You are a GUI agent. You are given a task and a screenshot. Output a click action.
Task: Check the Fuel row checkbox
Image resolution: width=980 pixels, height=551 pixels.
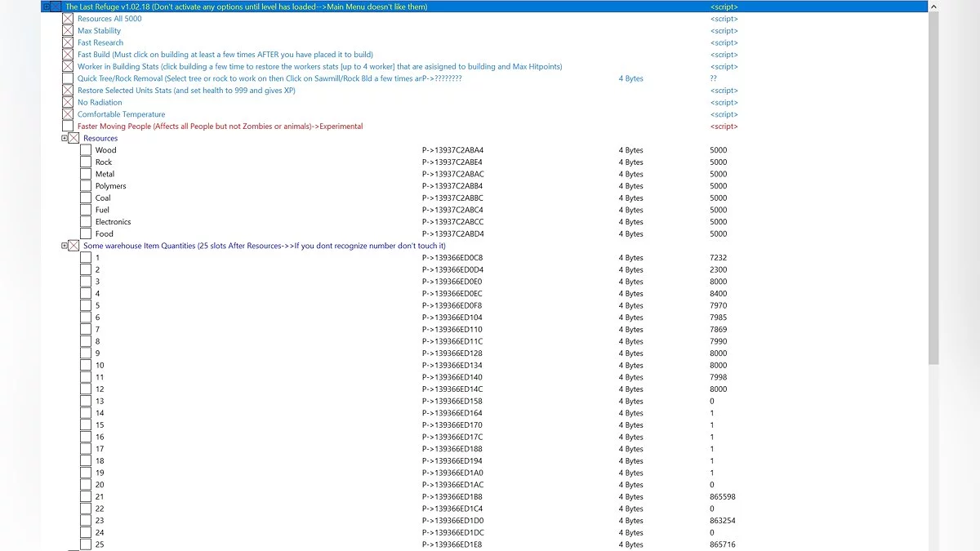pos(86,210)
